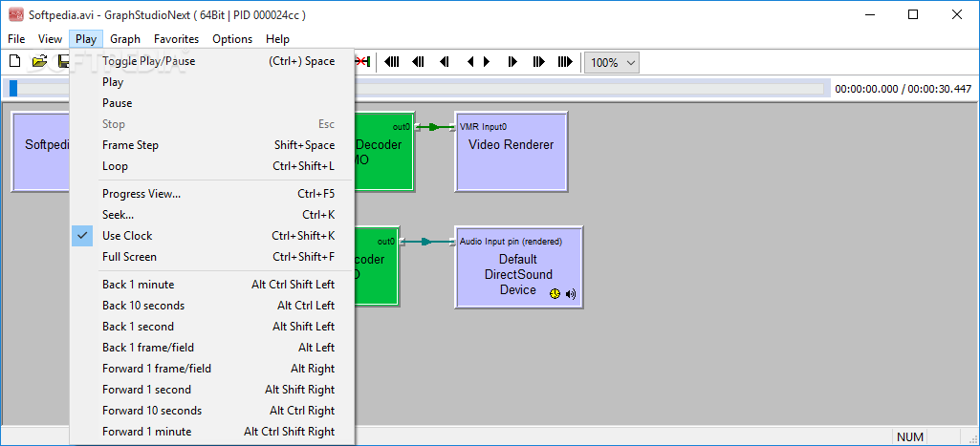Click the forward one frame arrow icon
The image size is (980, 446).
click(x=487, y=62)
